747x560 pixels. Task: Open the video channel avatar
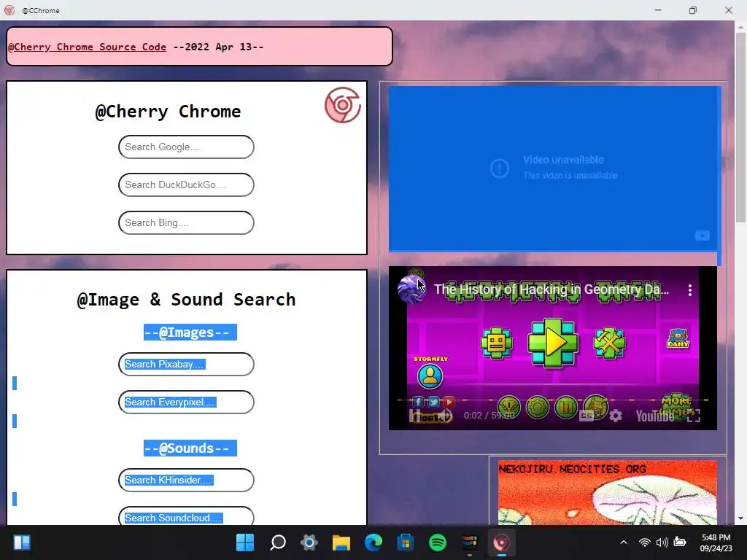pyautogui.click(x=411, y=289)
